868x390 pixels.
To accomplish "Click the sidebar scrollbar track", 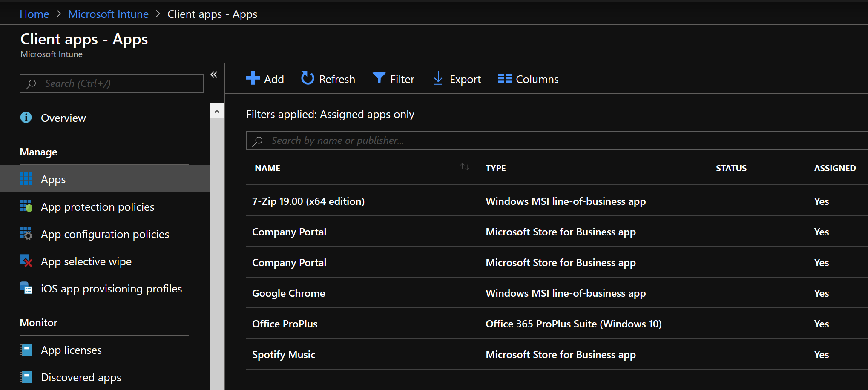I will (x=217, y=254).
